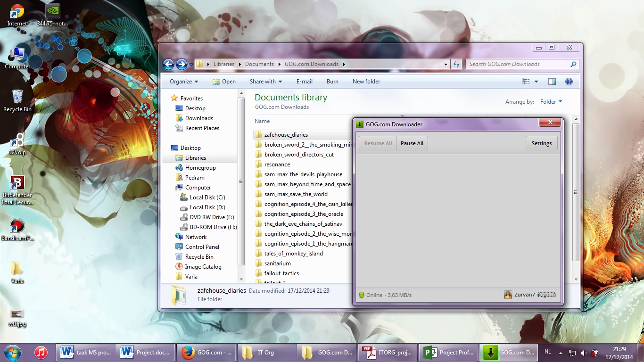Select Local Disk (C:) in tree
Screen dimensions: 644x362
(x=207, y=197)
